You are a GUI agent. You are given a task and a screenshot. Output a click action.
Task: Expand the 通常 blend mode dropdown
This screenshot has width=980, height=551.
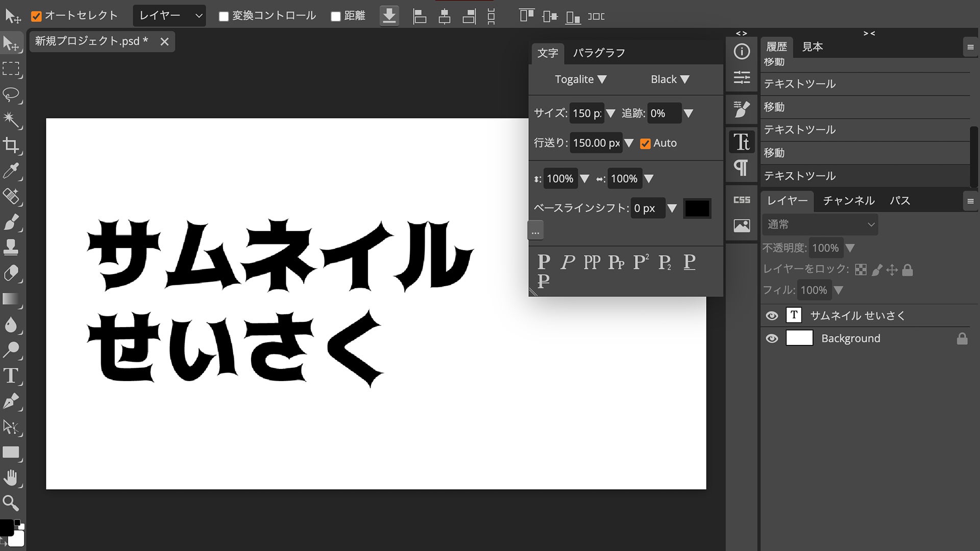820,224
